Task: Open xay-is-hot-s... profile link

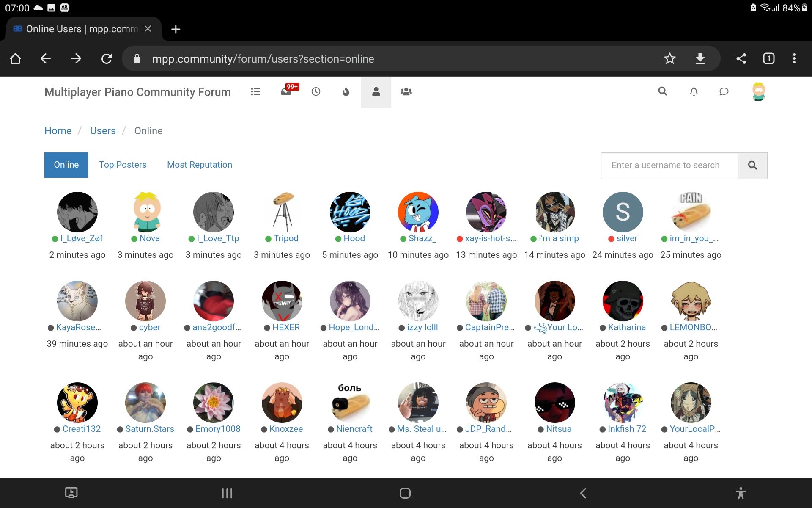Action: point(491,238)
